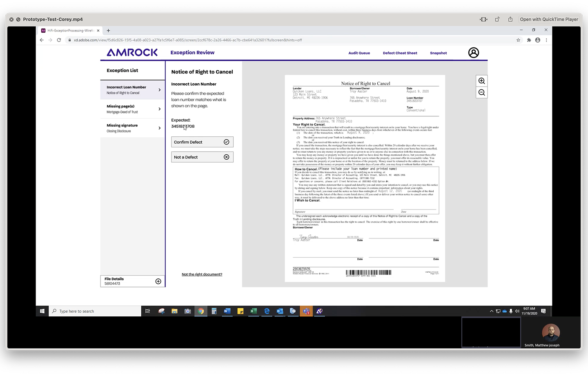Open the browser extensions puzzle icon
588x376 pixels.
[x=529, y=40]
